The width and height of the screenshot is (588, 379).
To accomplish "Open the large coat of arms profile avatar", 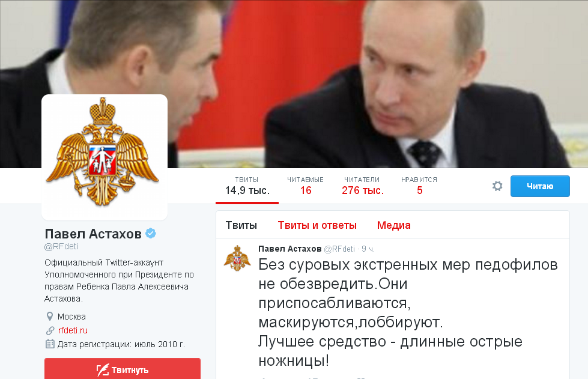I will 105,157.
